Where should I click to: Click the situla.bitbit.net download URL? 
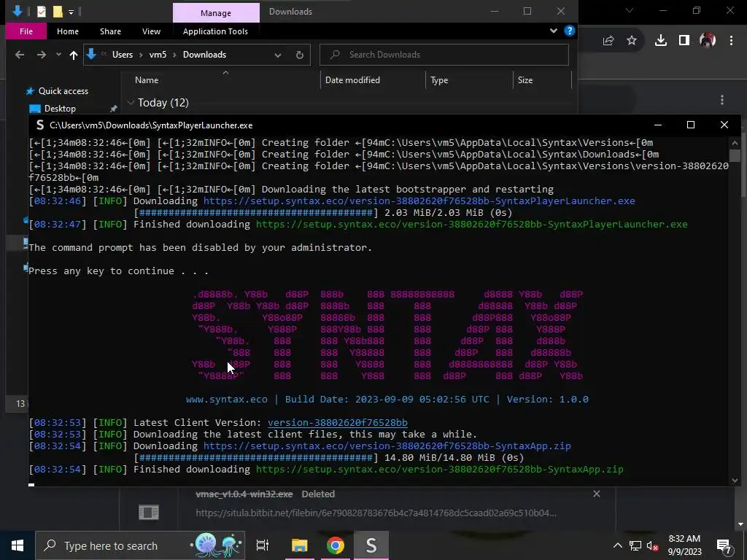tap(376, 513)
